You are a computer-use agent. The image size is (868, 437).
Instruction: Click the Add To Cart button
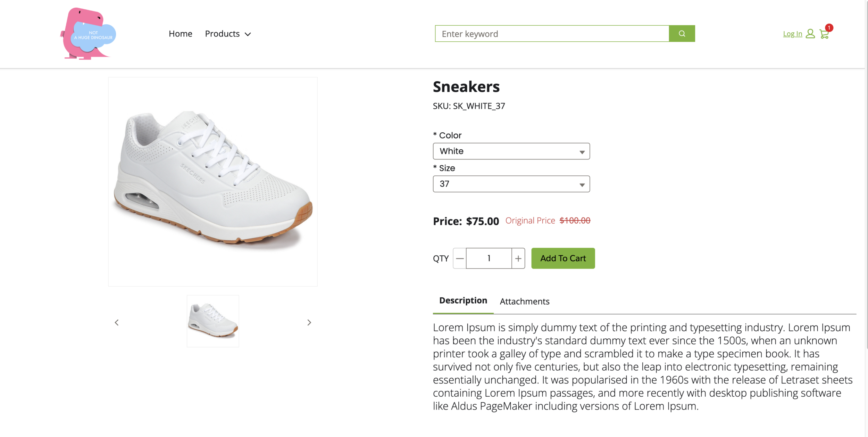click(563, 258)
